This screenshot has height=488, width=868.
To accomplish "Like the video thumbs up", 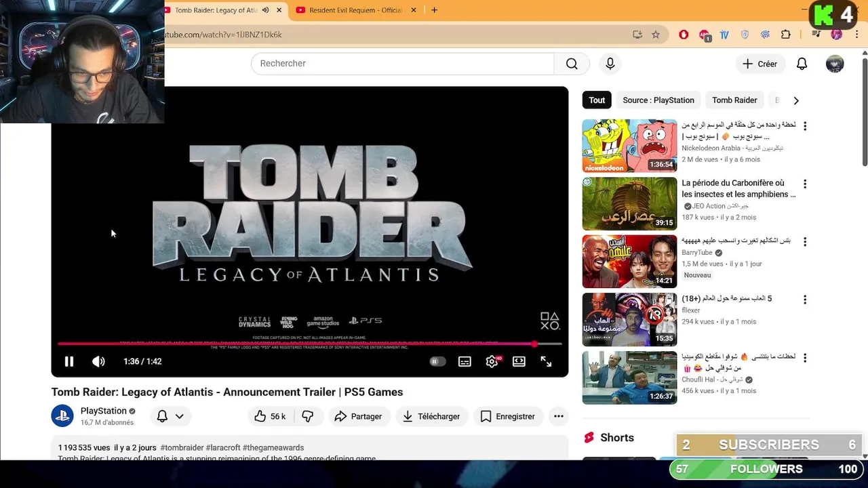I will pos(270,417).
